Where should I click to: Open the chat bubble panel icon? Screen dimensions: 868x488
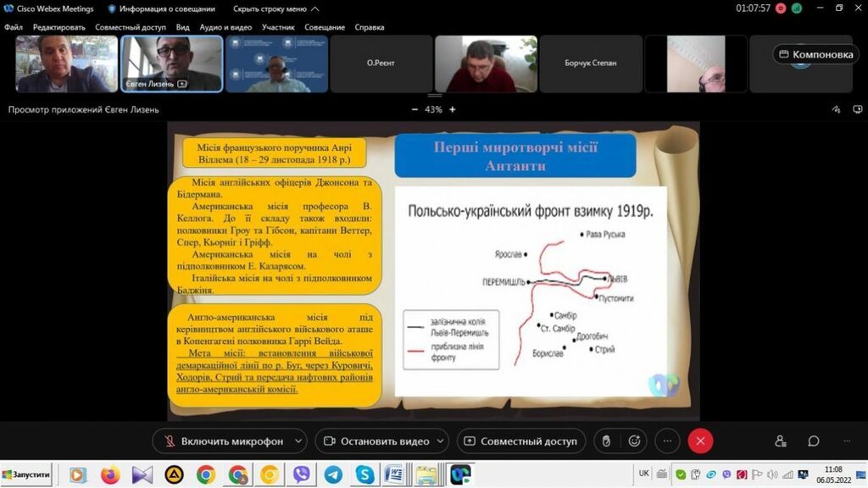point(814,441)
